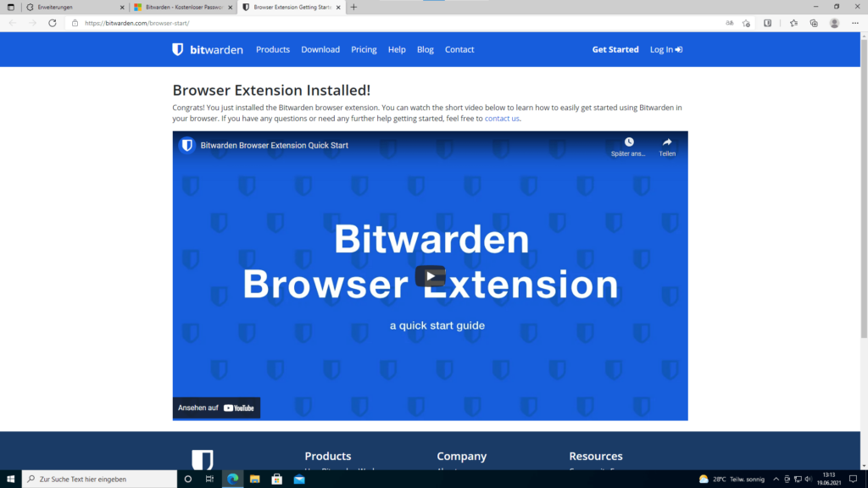This screenshot has height=488, width=868.
Task: Close the Browser Extension Getting Started tab
Action: pos(338,7)
